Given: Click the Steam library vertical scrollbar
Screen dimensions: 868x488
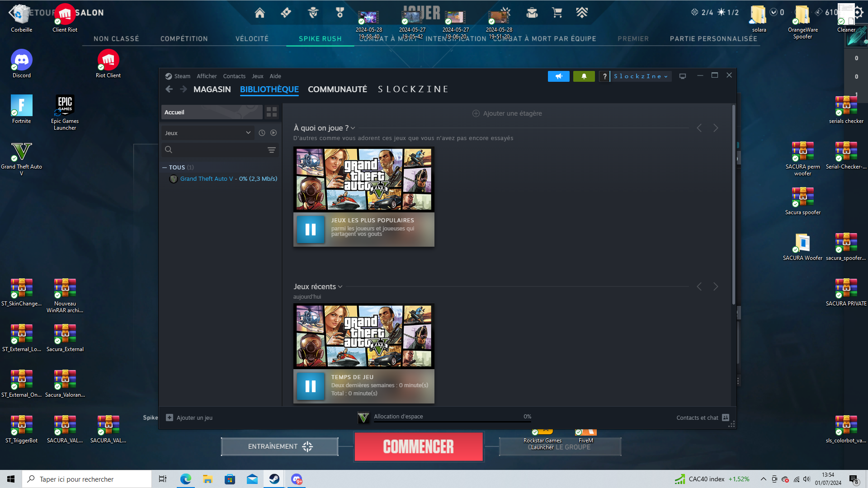Looking at the screenshot, I should [733, 205].
